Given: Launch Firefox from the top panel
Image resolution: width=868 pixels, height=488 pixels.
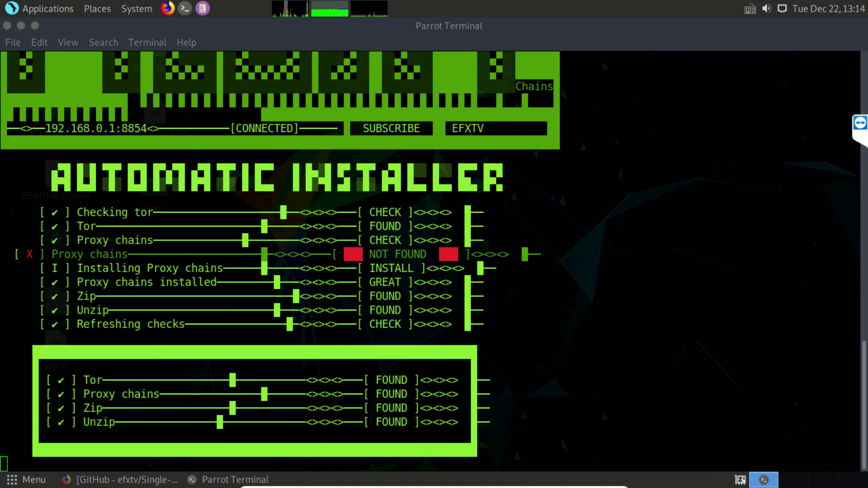Looking at the screenshot, I should [x=168, y=8].
